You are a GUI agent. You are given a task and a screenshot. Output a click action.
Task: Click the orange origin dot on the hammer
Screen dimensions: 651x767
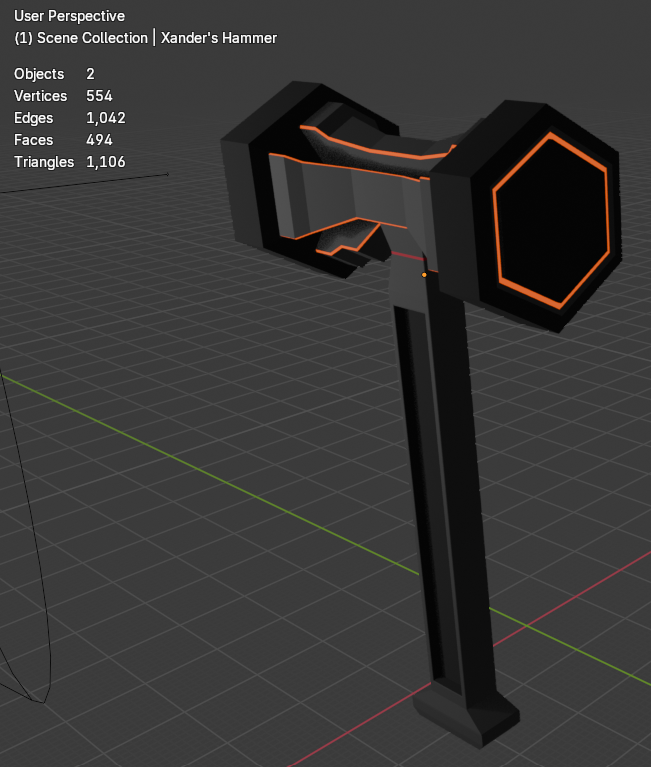coord(424,274)
